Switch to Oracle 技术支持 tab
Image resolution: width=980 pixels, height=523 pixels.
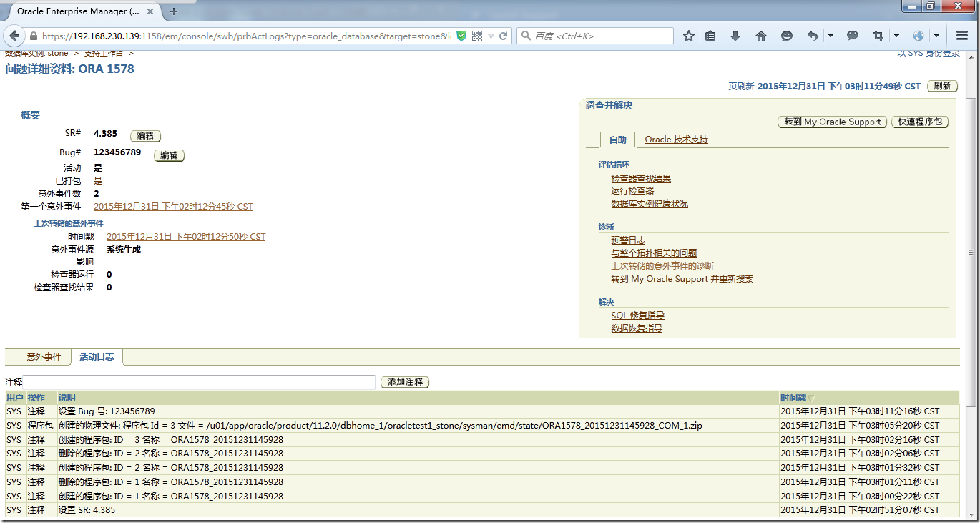click(676, 140)
